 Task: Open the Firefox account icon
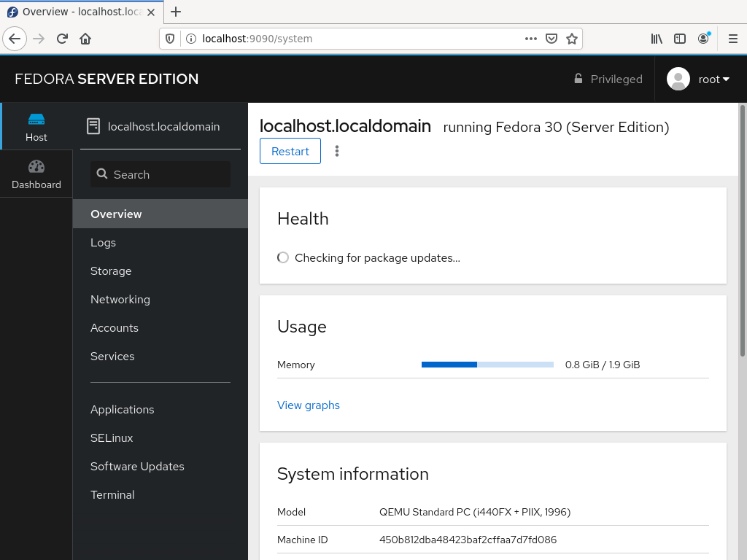704,39
